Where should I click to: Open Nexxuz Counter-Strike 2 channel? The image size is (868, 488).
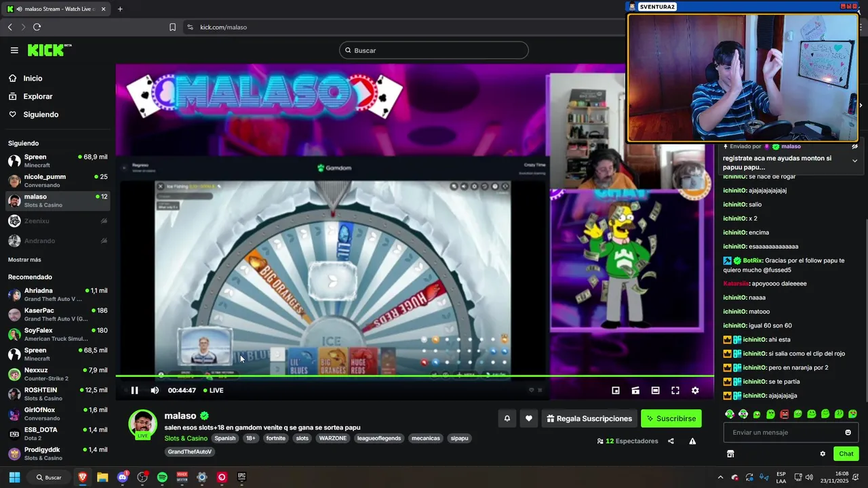(57, 374)
